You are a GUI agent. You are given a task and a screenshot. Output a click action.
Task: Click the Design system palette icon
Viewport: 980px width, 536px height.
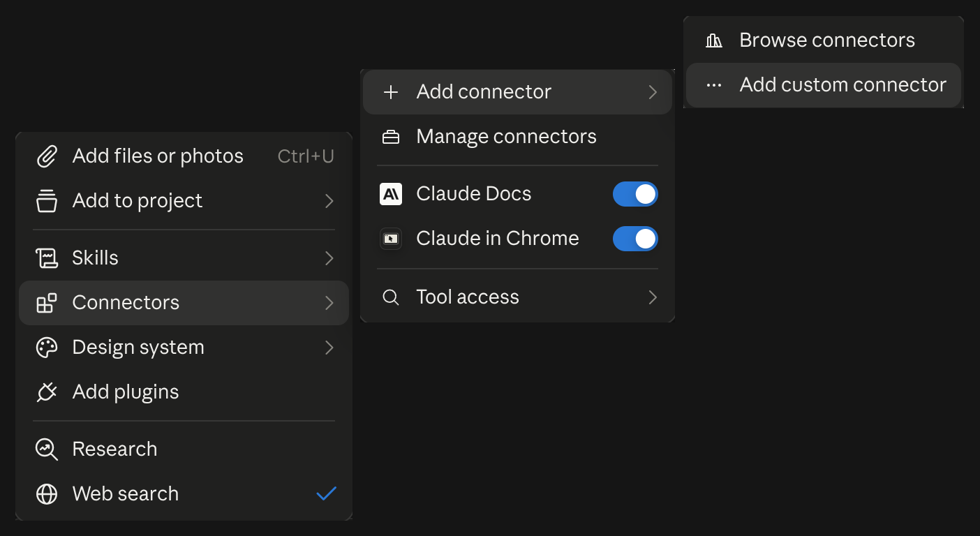pos(46,348)
